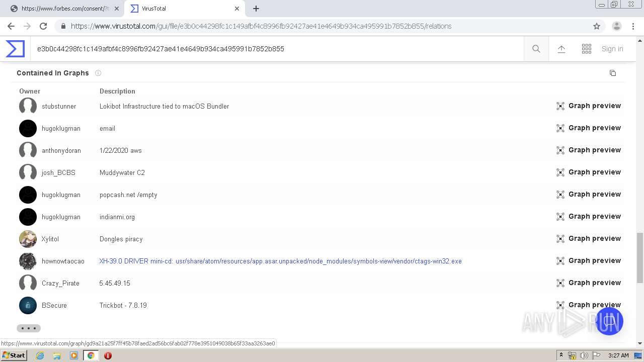644x362 pixels.
Task: Click hugoklugman avatar in indianmi.org row
Action: 28,217
